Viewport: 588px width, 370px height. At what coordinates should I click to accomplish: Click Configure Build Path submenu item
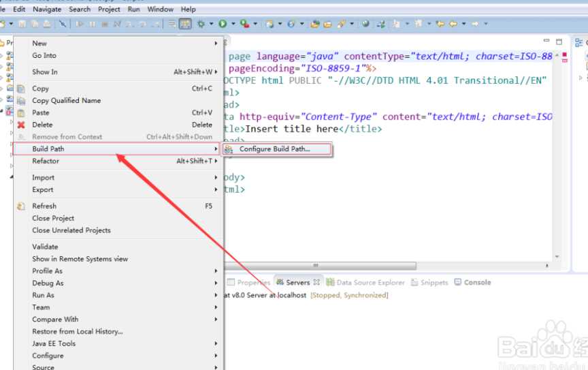278,149
